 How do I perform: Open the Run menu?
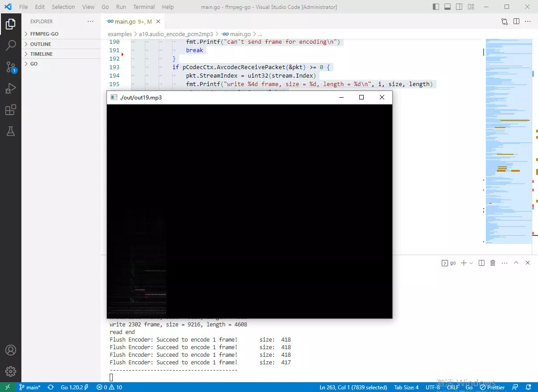(121, 7)
